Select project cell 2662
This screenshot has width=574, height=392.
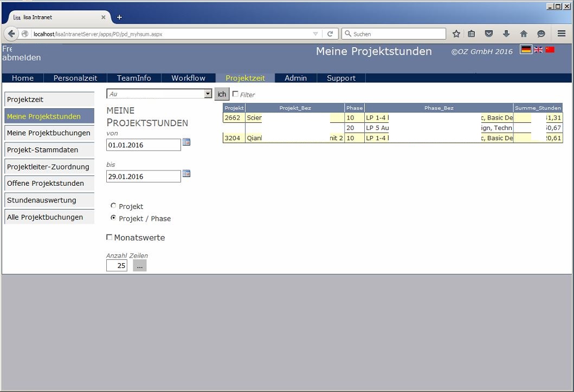234,117
